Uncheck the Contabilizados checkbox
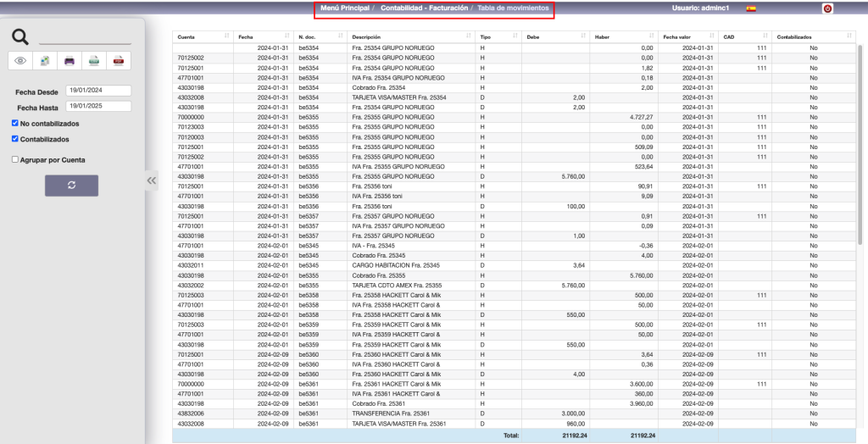The width and height of the screenshot is (868, 444). [15, 139]
